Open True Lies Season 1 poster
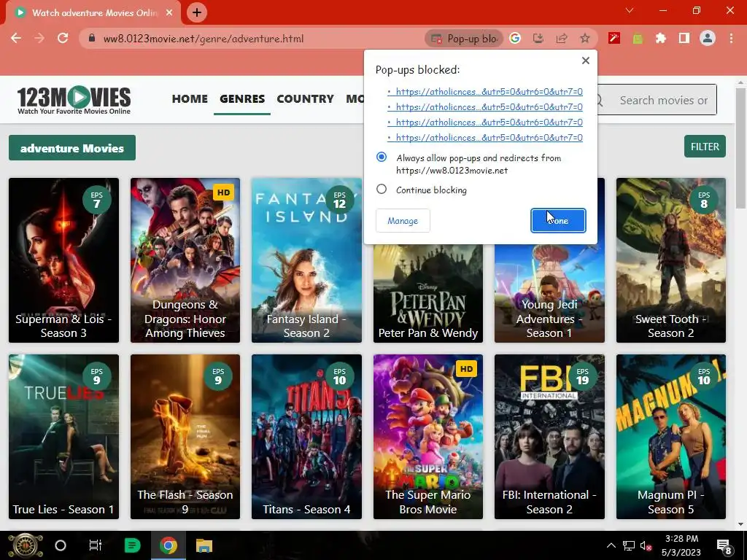The height and width of the screenshot is (560, 747). click(63, 437)
